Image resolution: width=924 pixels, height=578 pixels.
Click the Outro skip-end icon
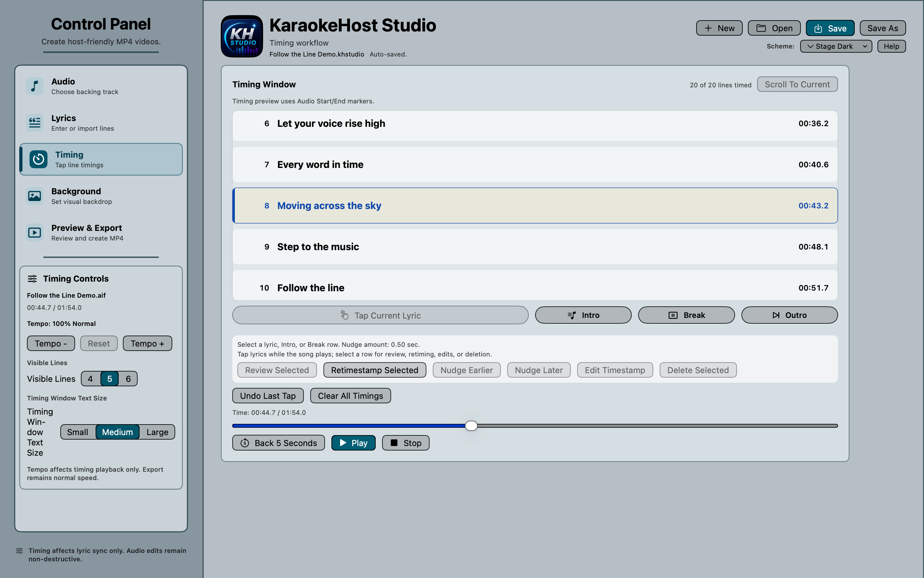click(x=776, y=315)
